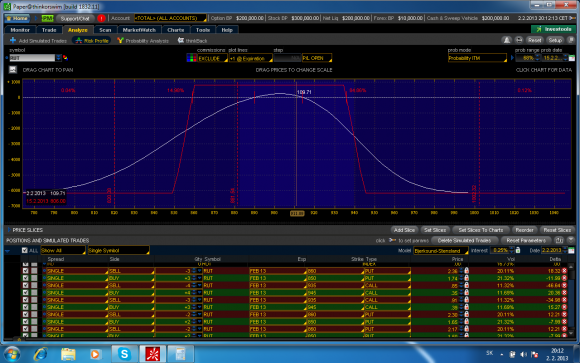The height and width of the screenshot is (363, 580).
Task: Click the lock icon beside Interest 0.25%
Action: coord(518,251)
